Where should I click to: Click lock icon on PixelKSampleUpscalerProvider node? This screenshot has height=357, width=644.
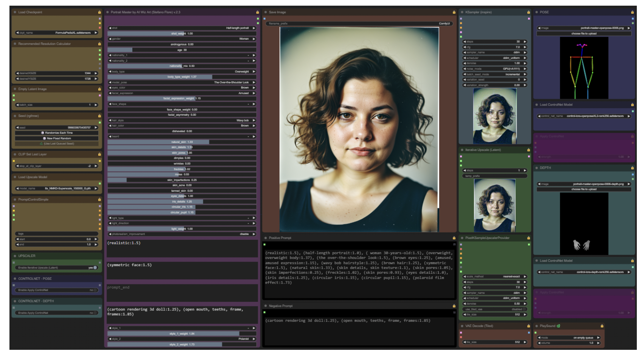[x=528, y=238]
